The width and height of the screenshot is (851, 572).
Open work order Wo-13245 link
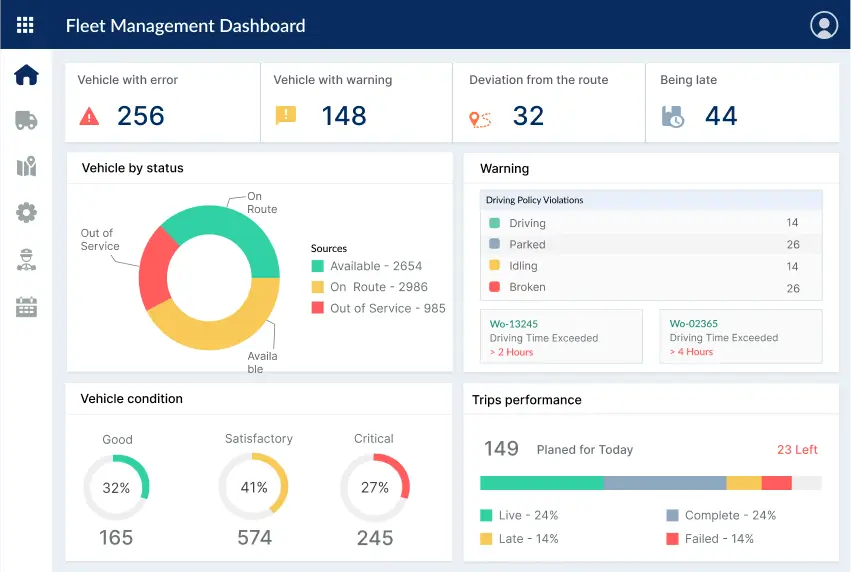click(x=514, y=324)
